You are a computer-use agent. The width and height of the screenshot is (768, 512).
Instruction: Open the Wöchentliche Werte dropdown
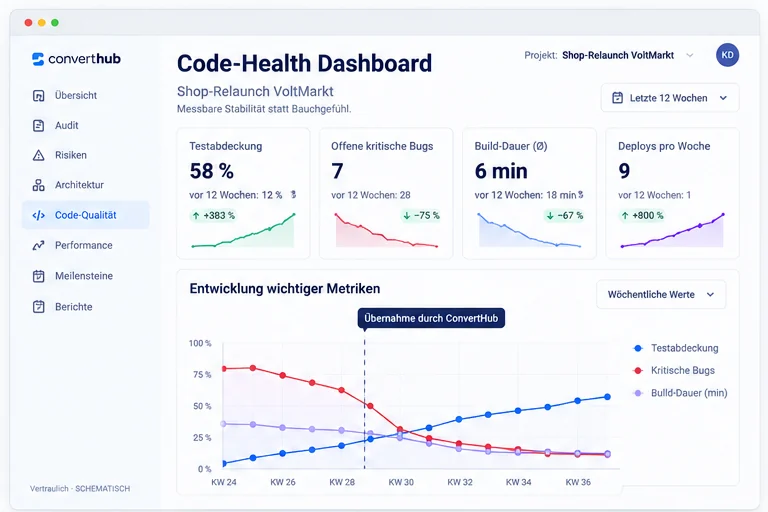tap(661, 294)
